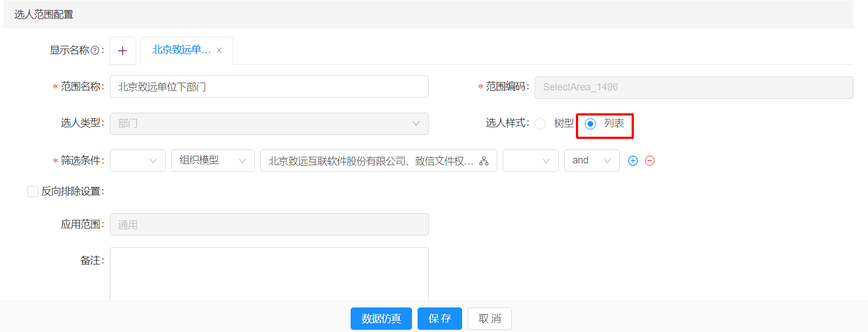Remove filter condition row with red minus

[649, 161]
